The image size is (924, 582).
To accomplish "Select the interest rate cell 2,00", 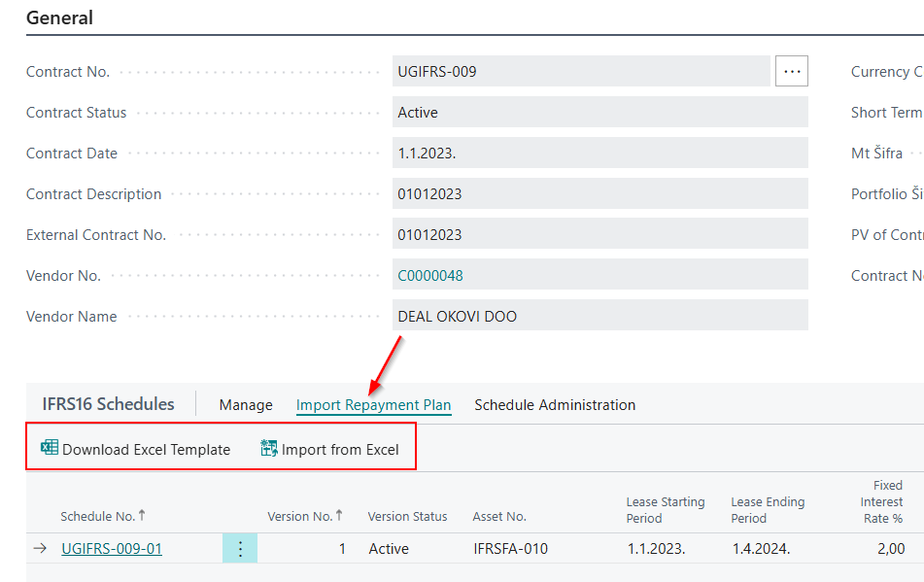I will coord(891,548).
